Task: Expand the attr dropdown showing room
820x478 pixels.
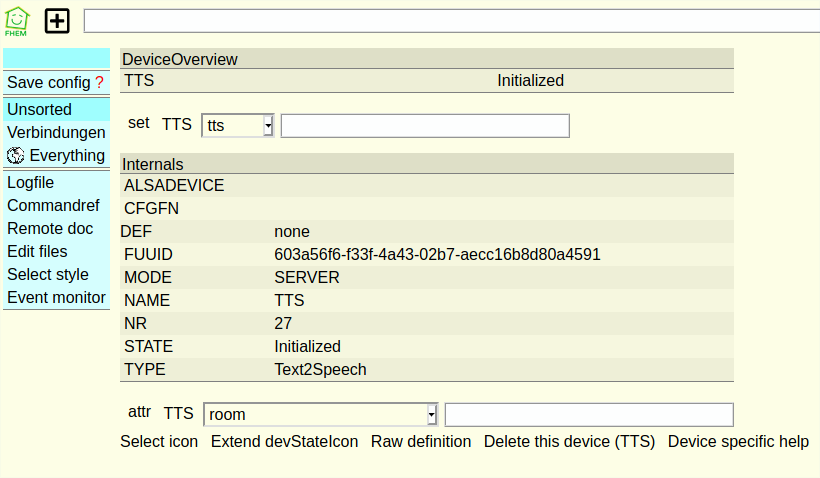Action: 320,414
